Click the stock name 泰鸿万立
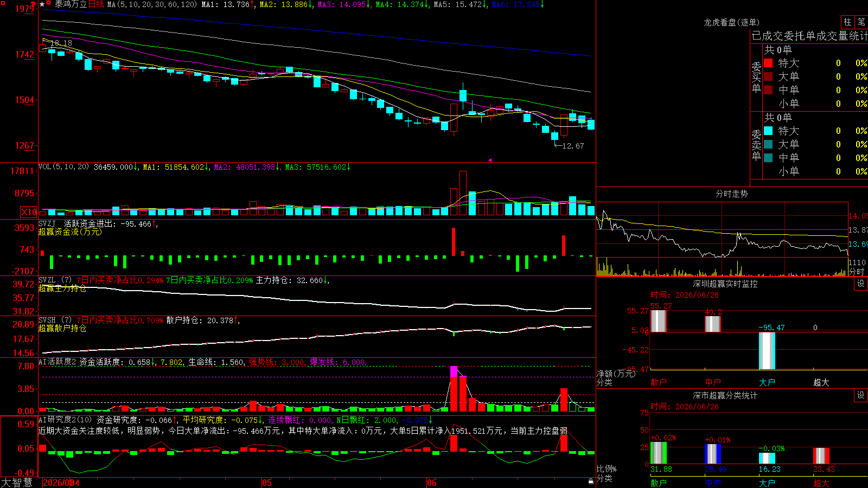Image resolution: width=868 pixels, height=488 pixels. pyautogui.click(x=71, y=4)
